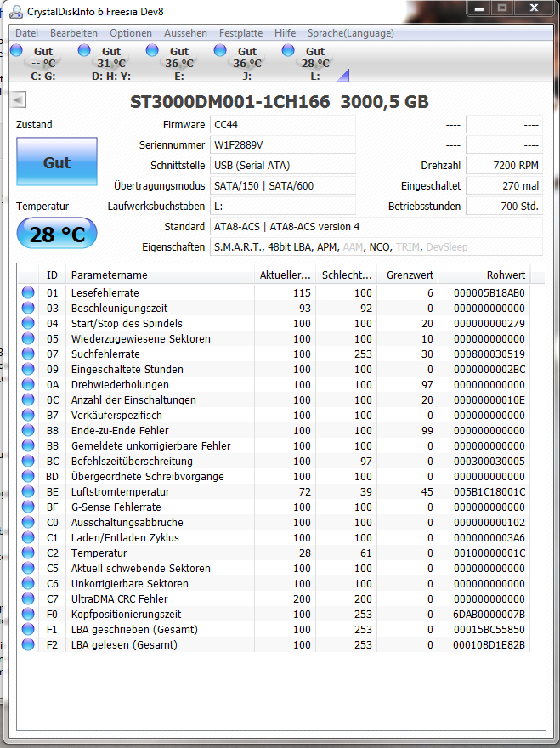Click status orb of LBA gelesen (Gesamt)
This screenshot has height=748, width=560.
coord(28,644)
